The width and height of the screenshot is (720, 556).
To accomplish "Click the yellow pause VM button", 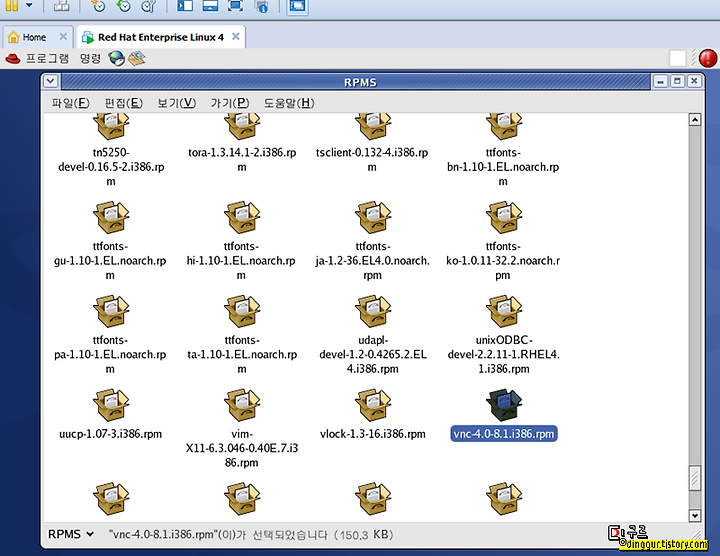I will 11,6.
